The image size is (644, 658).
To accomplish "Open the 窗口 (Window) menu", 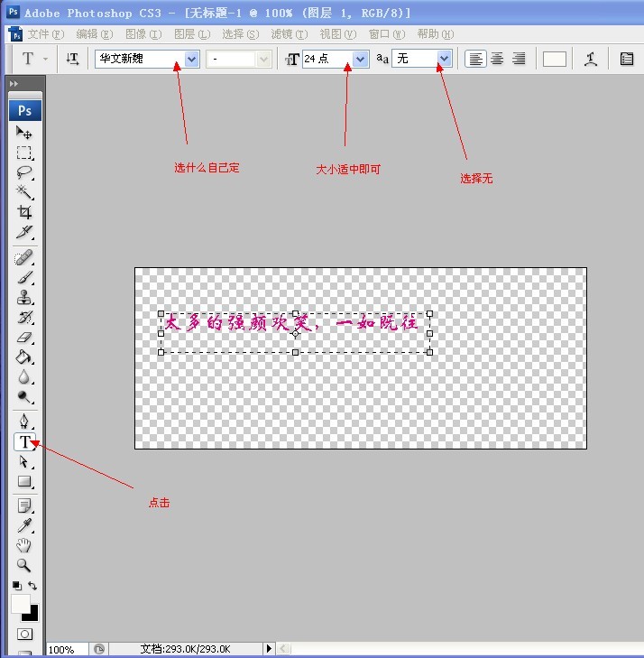I will coord(387,34).
